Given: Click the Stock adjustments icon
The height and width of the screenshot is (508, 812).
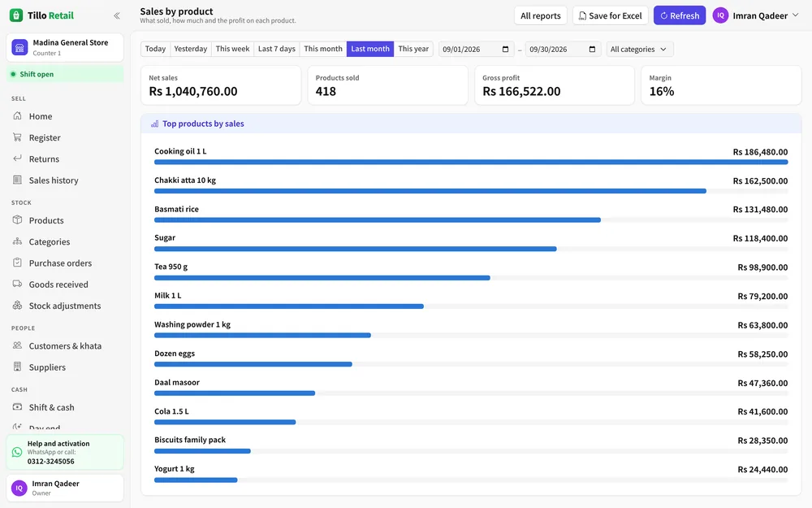Looking at the screenshot, I should tap(17, 306).
